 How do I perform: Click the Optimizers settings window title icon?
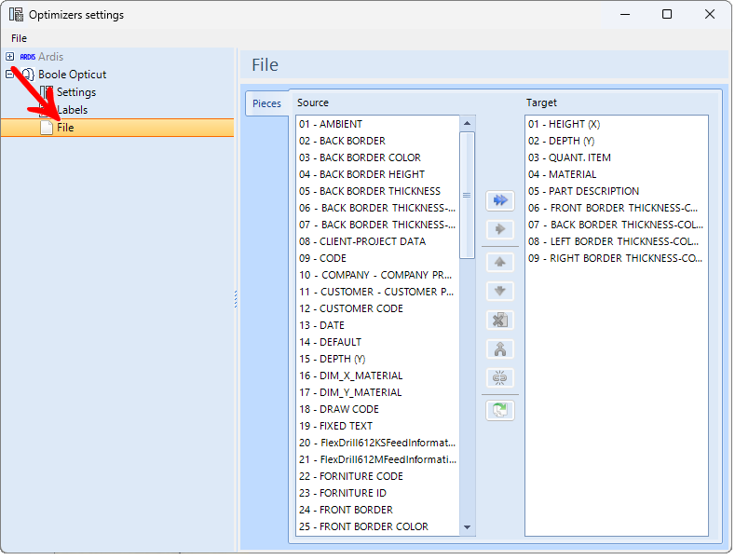click(x=16, y=15)
